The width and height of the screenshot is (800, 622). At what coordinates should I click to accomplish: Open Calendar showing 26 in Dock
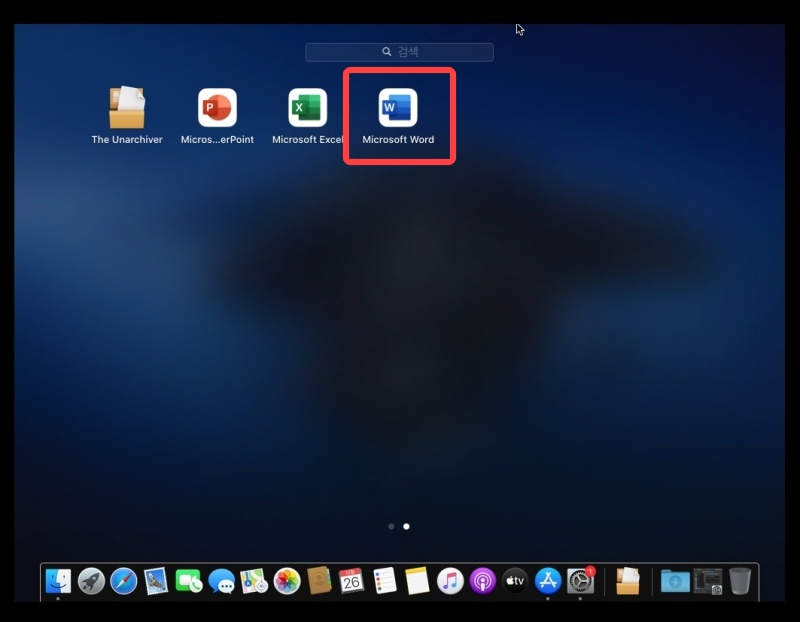click(352, 581)
